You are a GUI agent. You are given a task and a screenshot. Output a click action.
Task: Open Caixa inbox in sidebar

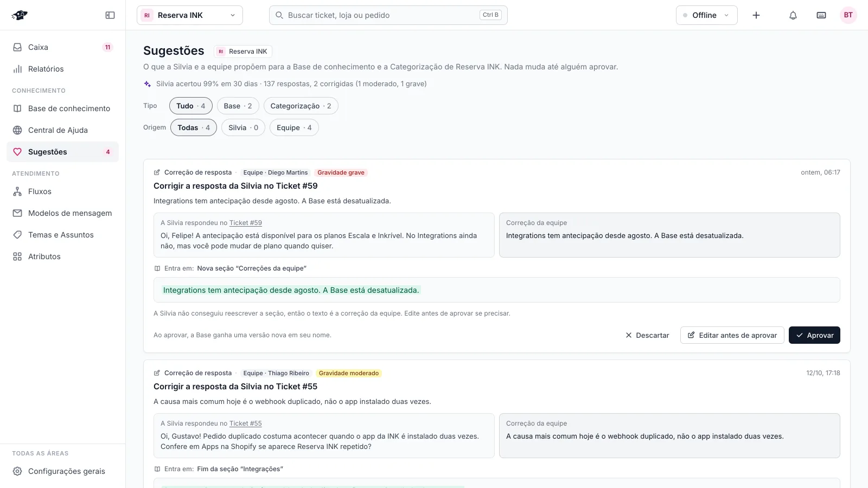click(x=62, y=47)
